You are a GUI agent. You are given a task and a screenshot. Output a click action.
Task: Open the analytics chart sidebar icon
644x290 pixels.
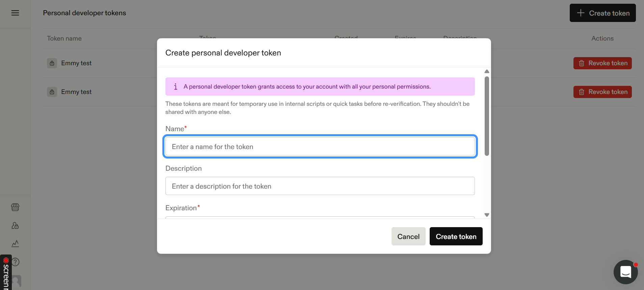click(15, 243)
